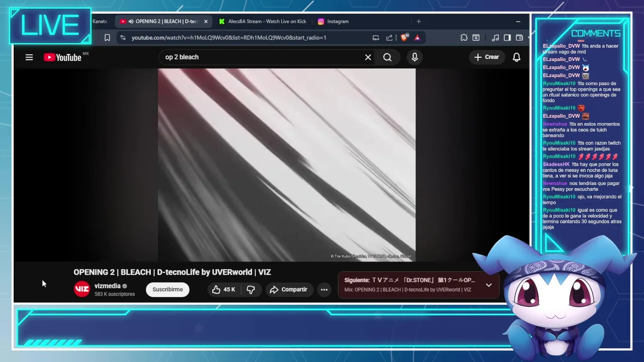Go to the YouTube home logo
The height and width of the screenshot is (362, 644).
coord(62,57)
